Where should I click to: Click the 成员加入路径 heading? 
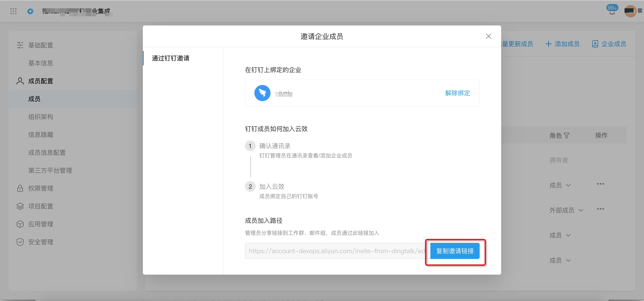[x=264, y=220]
